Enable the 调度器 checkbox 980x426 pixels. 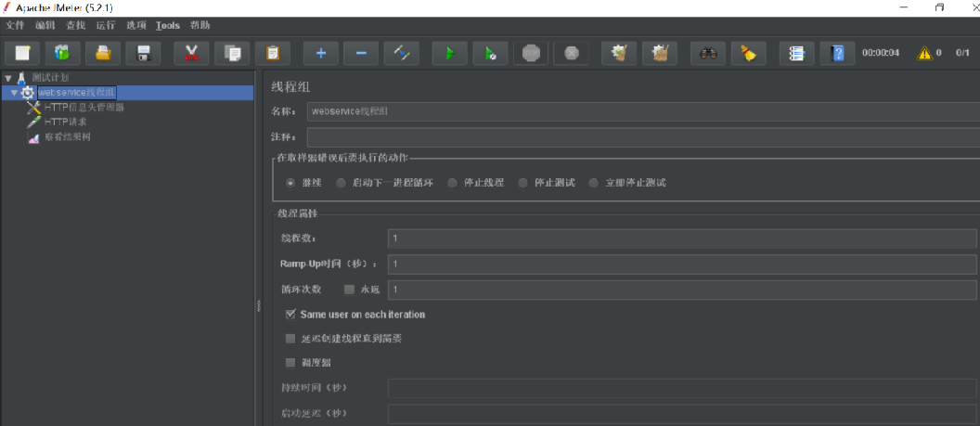tap(290, 362)
